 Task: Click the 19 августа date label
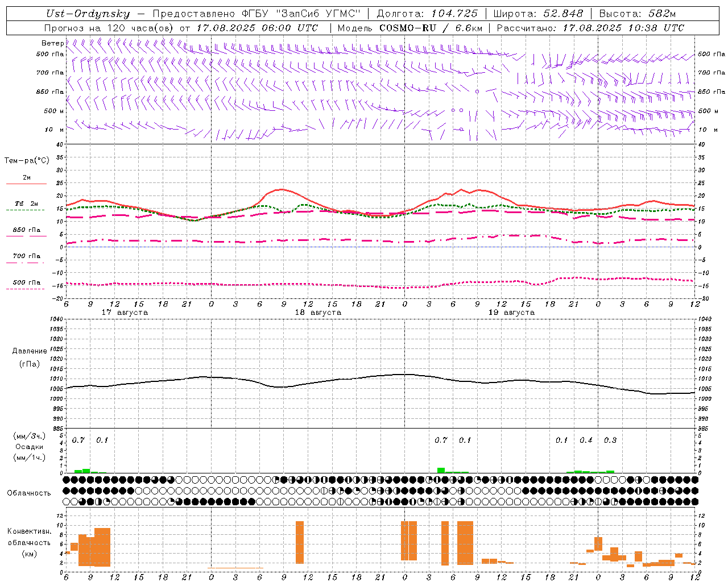pyautogui.click(x=511, y=313)
